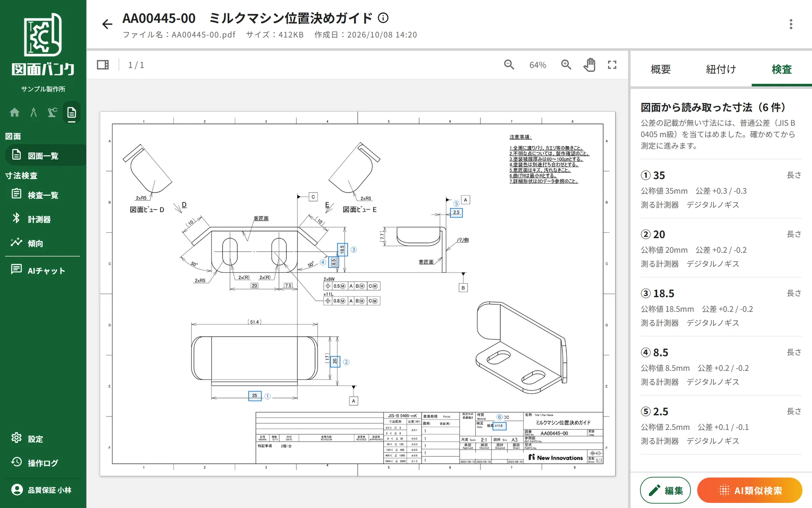Viewport: 812px width, 508px height.
Task: Open 傾向 trends menu item
Action: [43, 243]
